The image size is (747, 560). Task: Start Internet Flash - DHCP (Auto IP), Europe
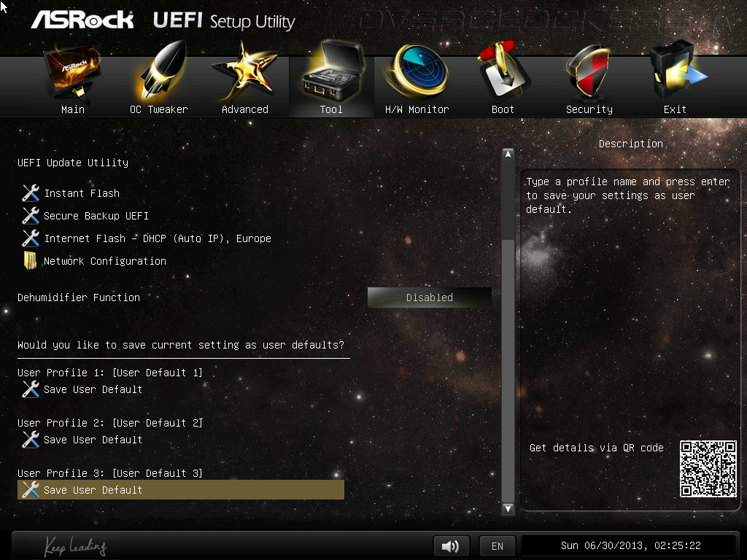click(158, 238)
